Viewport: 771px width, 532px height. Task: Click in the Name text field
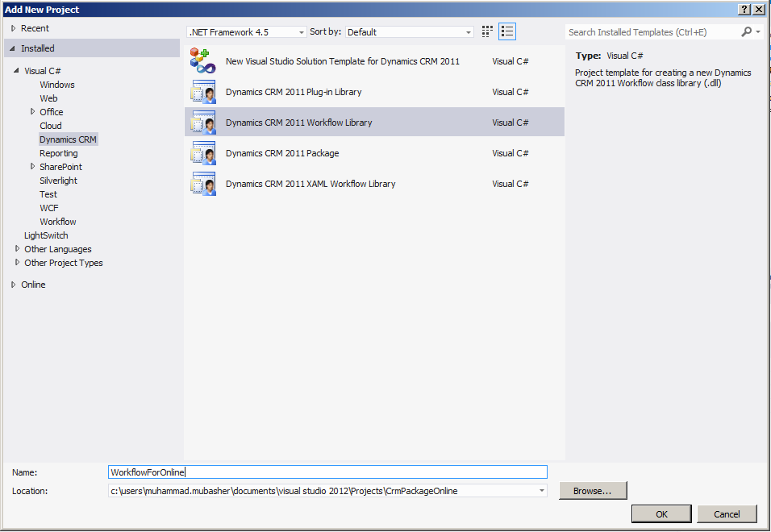click(x=327, y=472)
